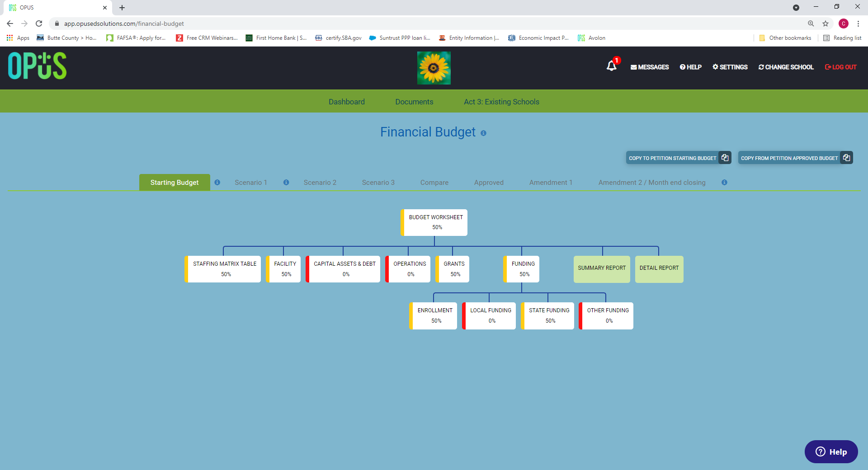Click the info icon beside Financial Budget title
Screen dimensions: 868x470
click(x=483, y=133)
